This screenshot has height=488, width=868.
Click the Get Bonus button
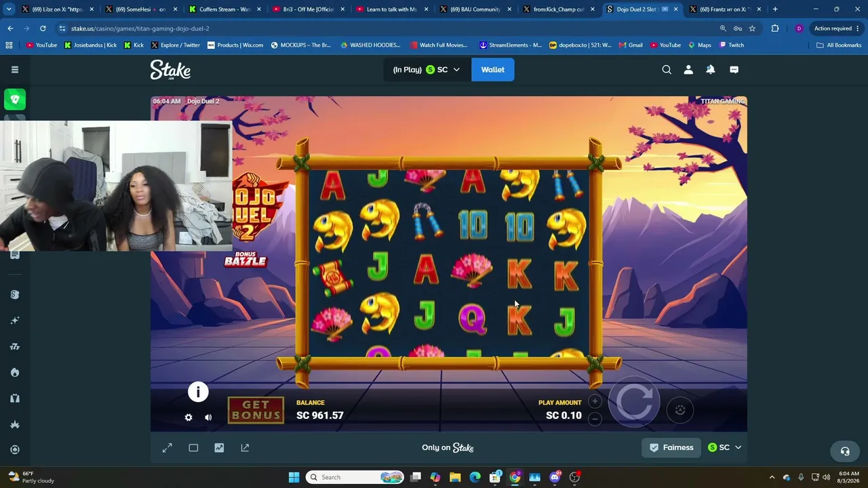pos(256,410)
